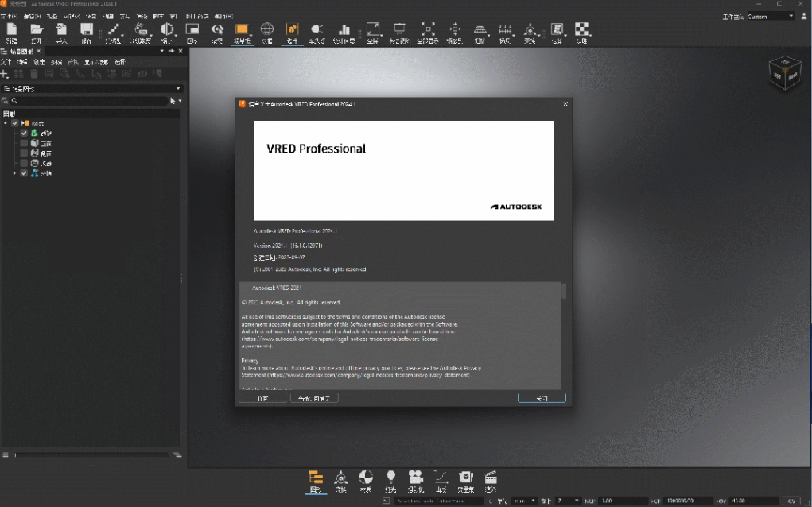Click the highlighted close button in the About dialog
The height and width of the screenshot is (507, 812).
click(541, 398)
